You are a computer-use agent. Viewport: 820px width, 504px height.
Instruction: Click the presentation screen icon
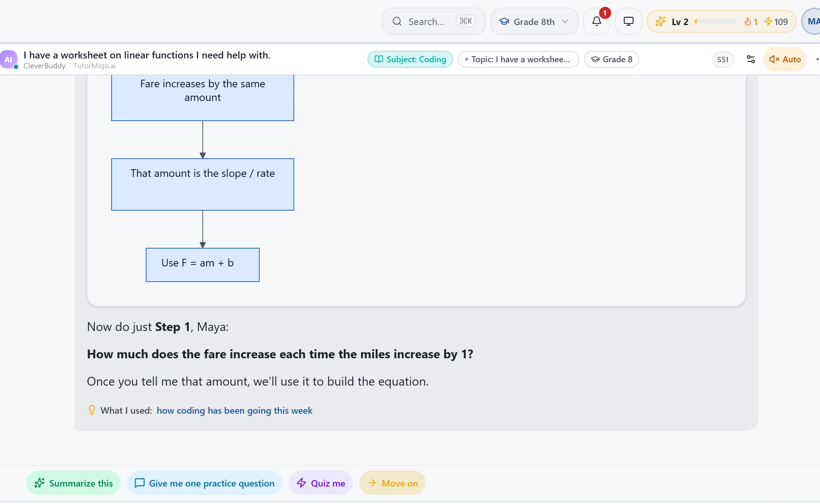pos(629,22)
